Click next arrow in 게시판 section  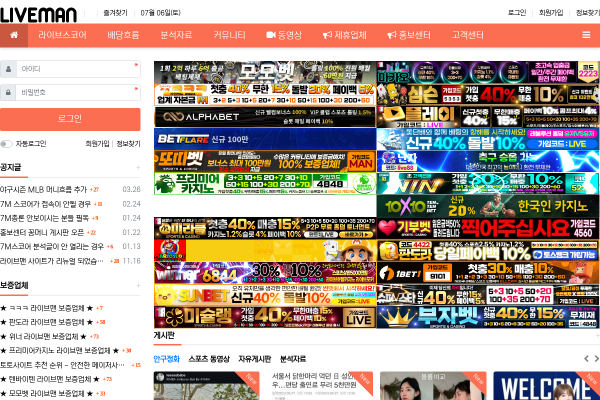point(596,359)
